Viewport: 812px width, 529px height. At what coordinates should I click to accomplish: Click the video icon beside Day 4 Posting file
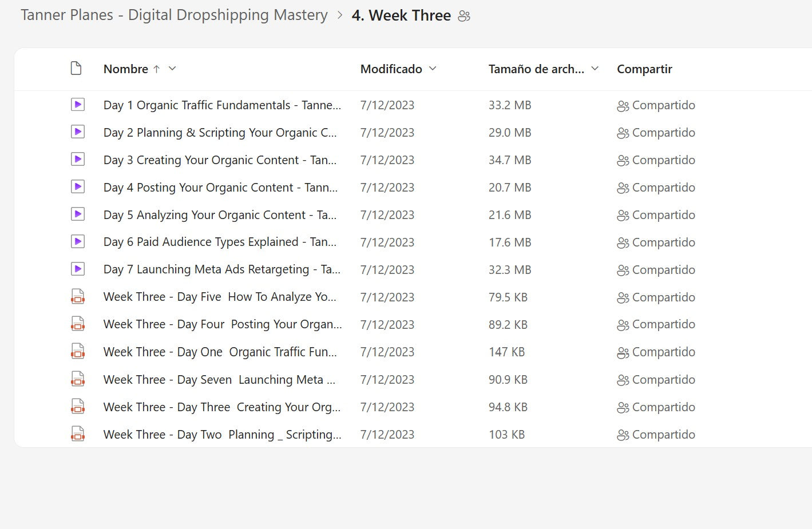(x=78, y=187)
